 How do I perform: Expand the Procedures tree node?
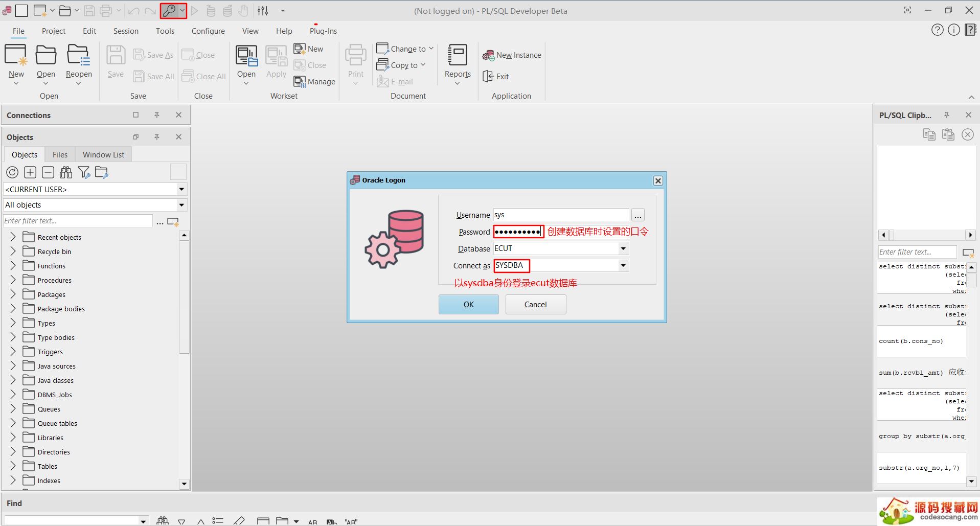(x=13, y=280)
